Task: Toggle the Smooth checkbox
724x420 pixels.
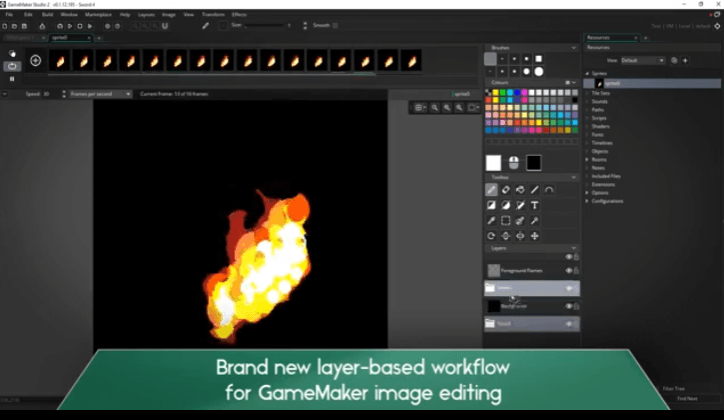Action: coord(335,25)
